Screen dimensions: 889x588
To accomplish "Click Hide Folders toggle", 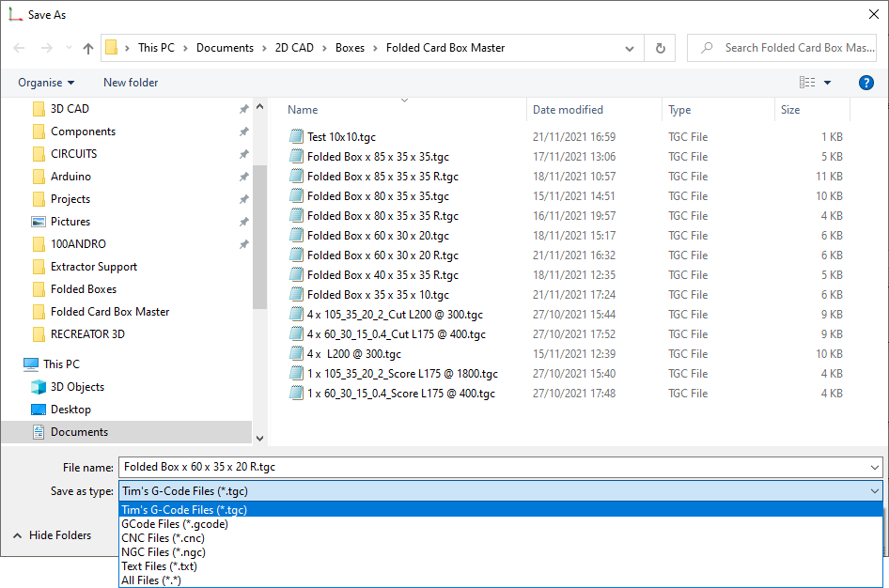I will 53,535.
